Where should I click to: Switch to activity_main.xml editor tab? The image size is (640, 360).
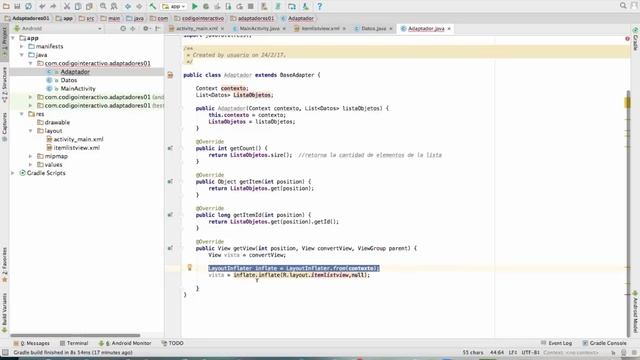(197, 29)
